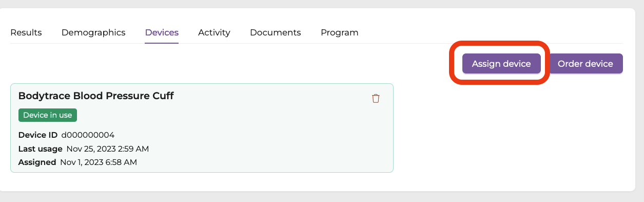Click the Order device button
Screen dimensions: 644x202
click(x=586, y=64)
